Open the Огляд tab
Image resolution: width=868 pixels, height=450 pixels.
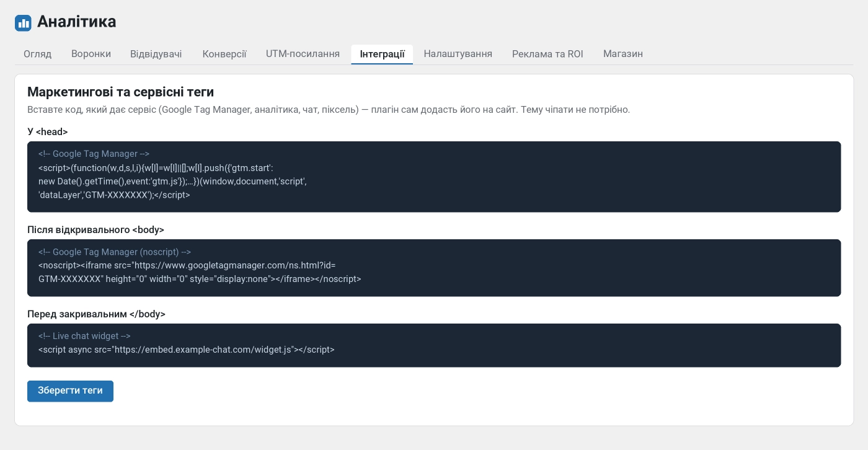37,54
